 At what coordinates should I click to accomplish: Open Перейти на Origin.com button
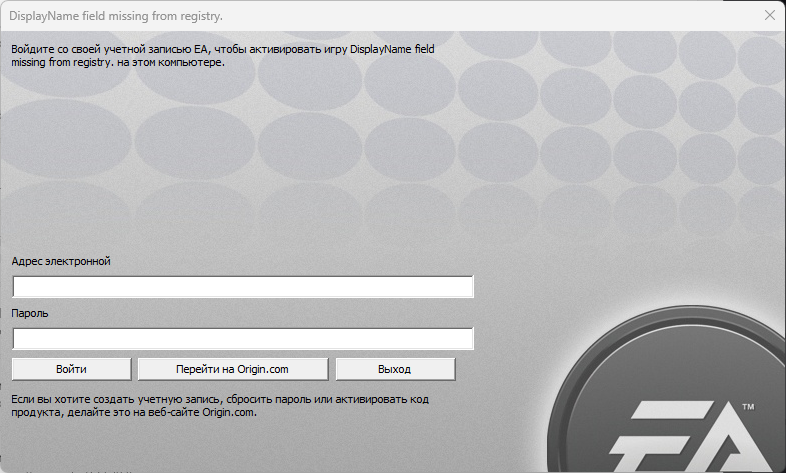coord(233,369)
